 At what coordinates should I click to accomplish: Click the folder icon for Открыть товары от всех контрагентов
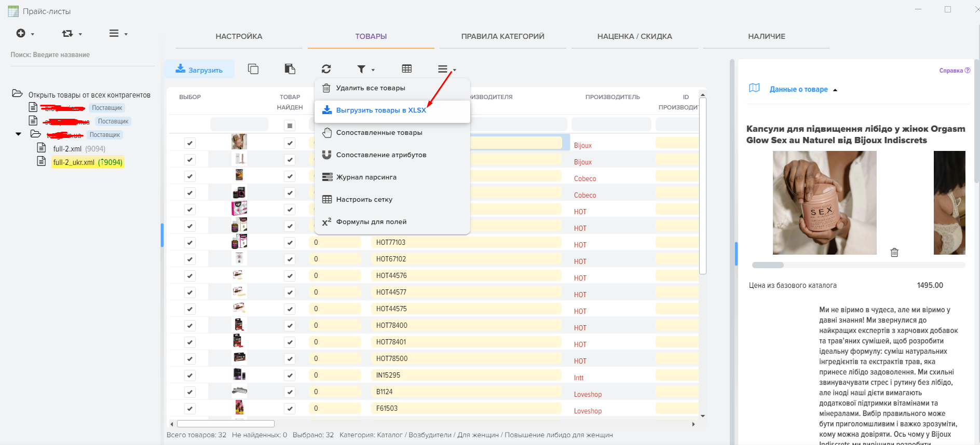pyautogui.click(x=17, y=93)
